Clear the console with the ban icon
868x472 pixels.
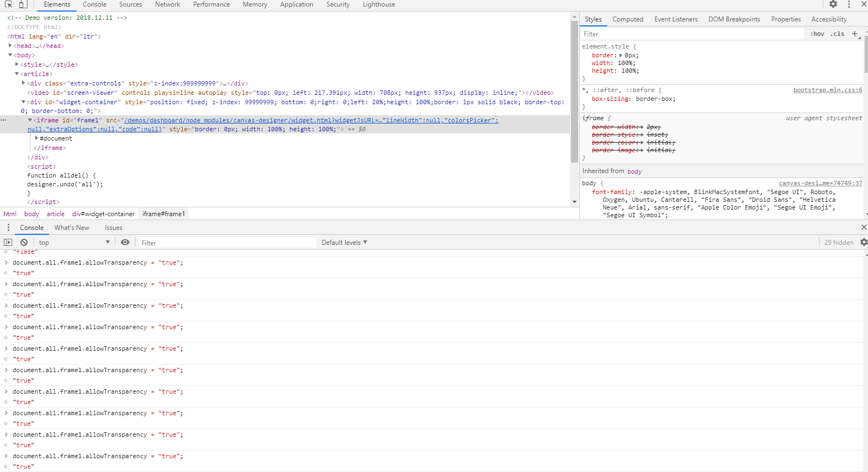24,242
